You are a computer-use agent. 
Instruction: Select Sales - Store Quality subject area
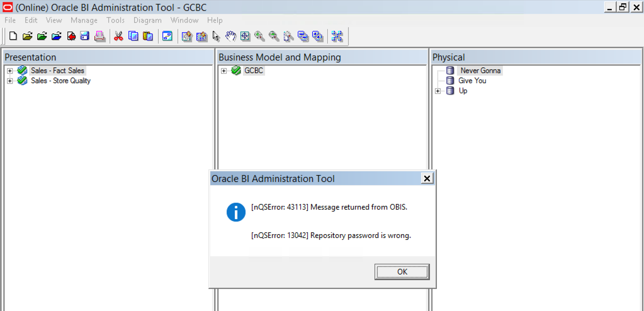[61, 81]
